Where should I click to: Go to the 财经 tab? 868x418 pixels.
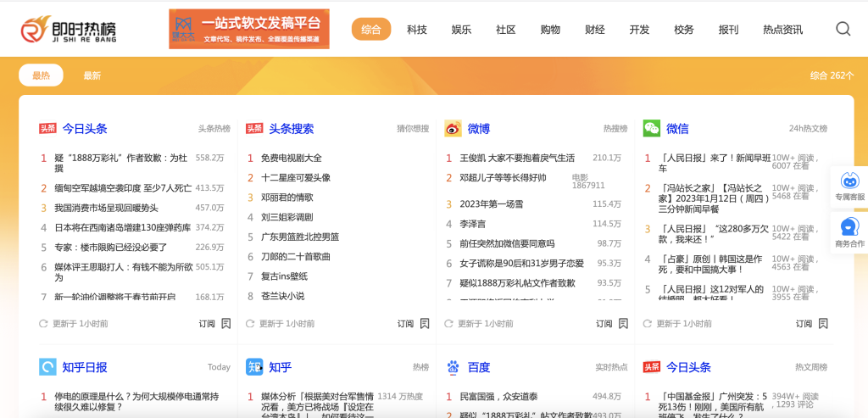595,30
